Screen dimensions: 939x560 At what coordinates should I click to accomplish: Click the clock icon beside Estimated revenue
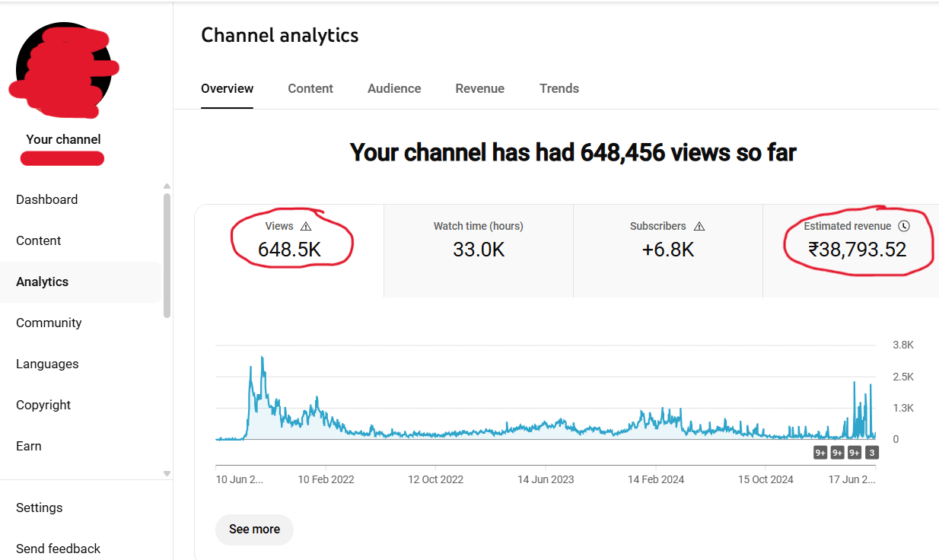pos(903,226)
